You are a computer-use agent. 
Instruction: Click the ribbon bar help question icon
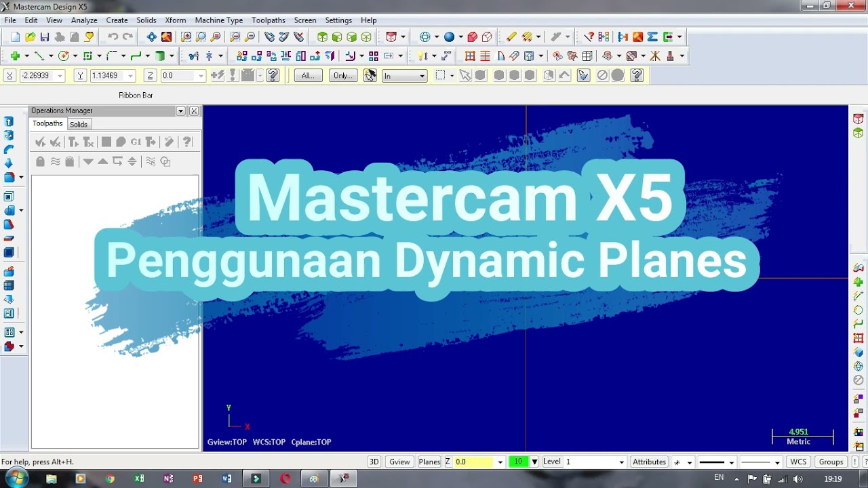pos(273,75)
